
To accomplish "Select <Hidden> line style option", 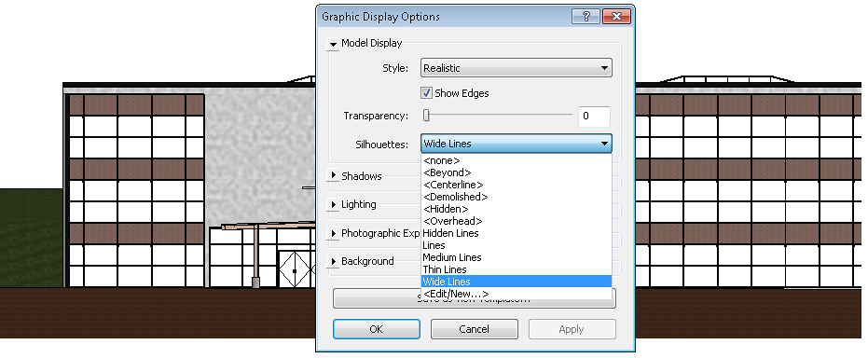I will [x=516, y=209].
